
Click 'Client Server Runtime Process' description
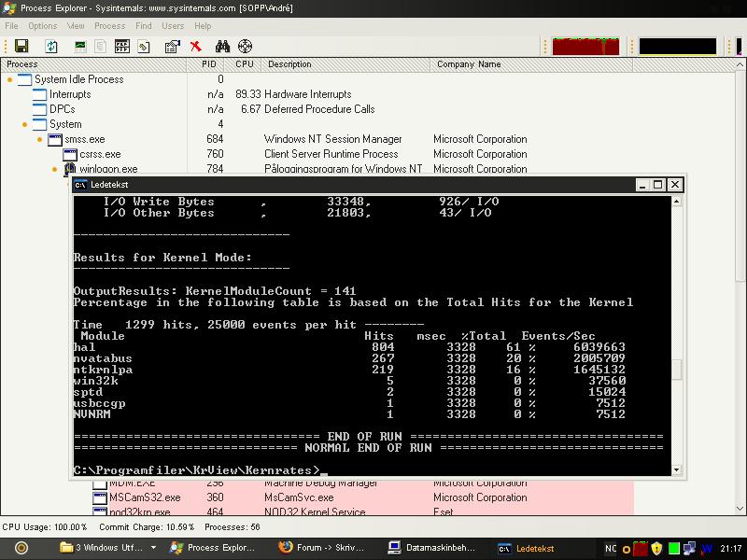(x=331, y=154)
